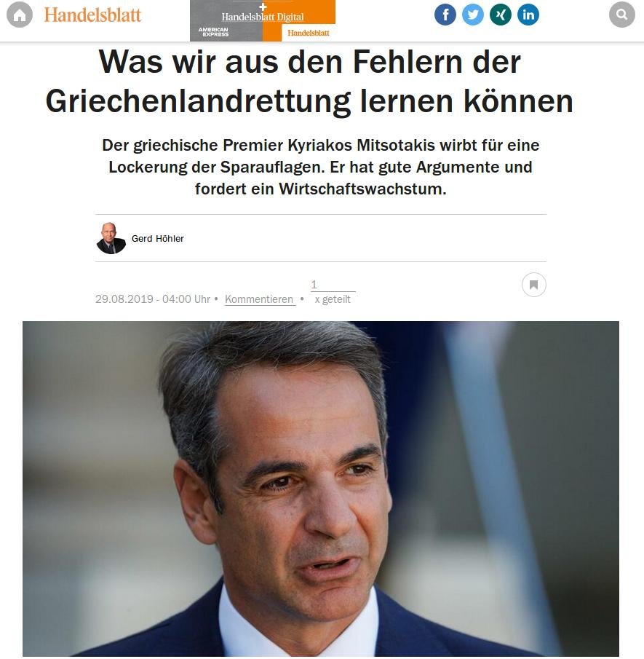Share article on Facebook
The width and height of the screenshot is (644, 659).
445,15
